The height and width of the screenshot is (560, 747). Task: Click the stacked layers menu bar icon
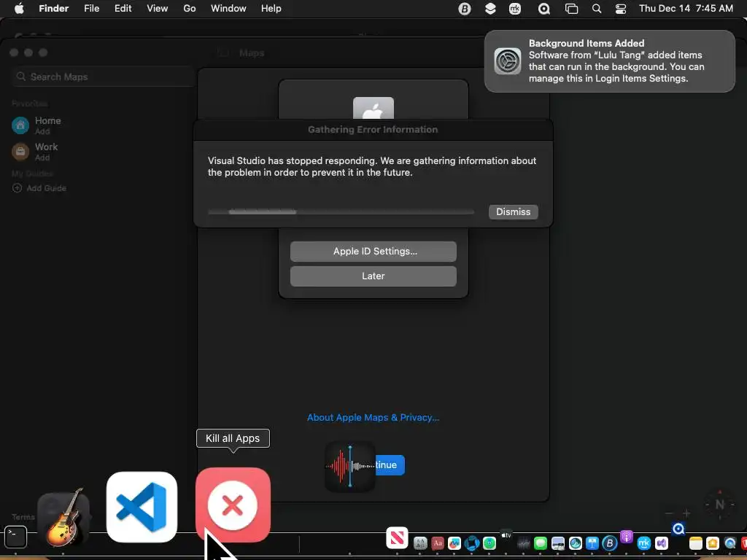point(490,9)
